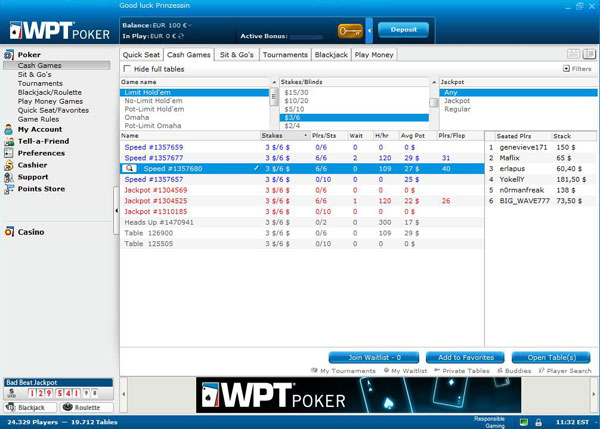Viewport: 600px width, 429px height.
Task: Sort by Stakes/Blinds column arrow
Action: pyautogui.click(x=434, y=82)
